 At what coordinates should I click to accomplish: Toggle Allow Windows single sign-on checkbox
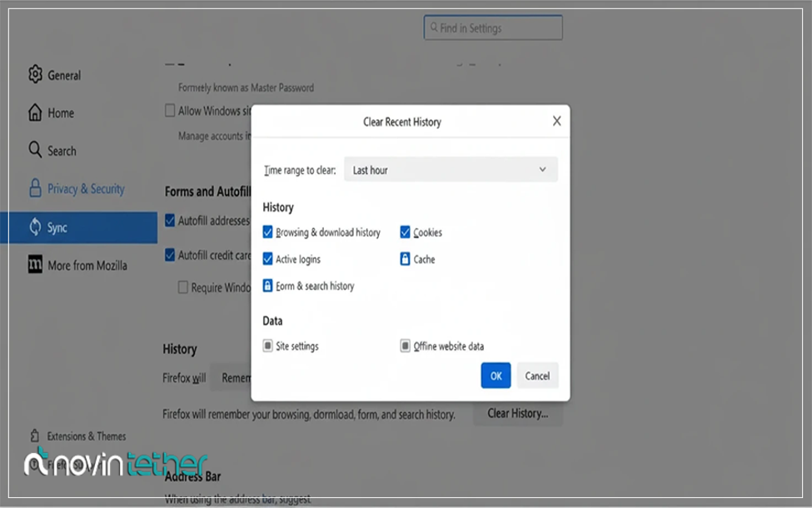click(170, 110)
